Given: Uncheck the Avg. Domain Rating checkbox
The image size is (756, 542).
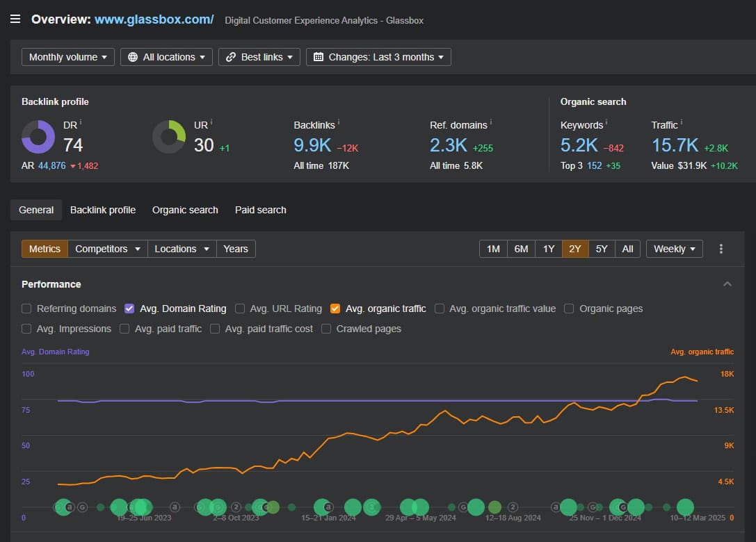Looking at the screenshot, I should (x=129, y=309).
